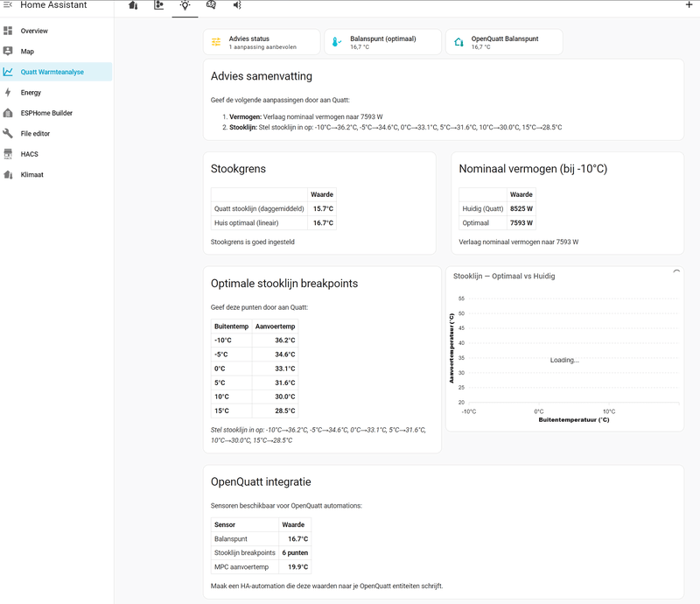Click Stookgrens is goed ingesteld text
This screenshot has height=604, width=700.
[x=253, y=242]
